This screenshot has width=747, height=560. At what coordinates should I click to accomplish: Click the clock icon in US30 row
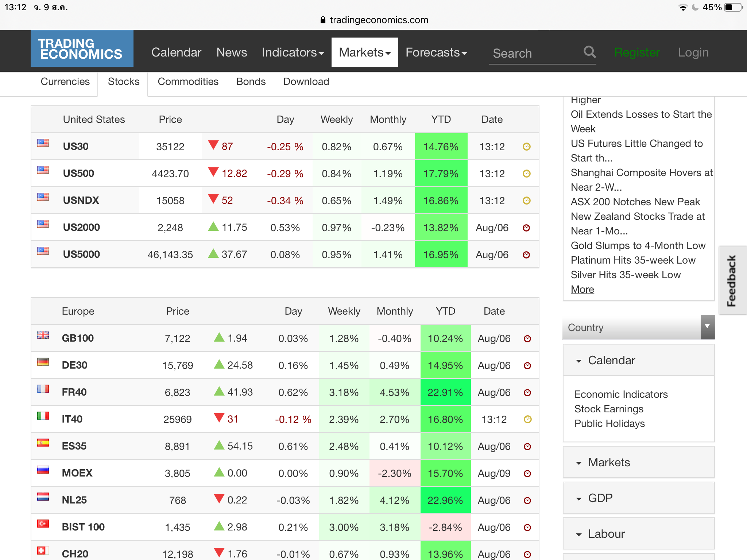click(526, 147)
